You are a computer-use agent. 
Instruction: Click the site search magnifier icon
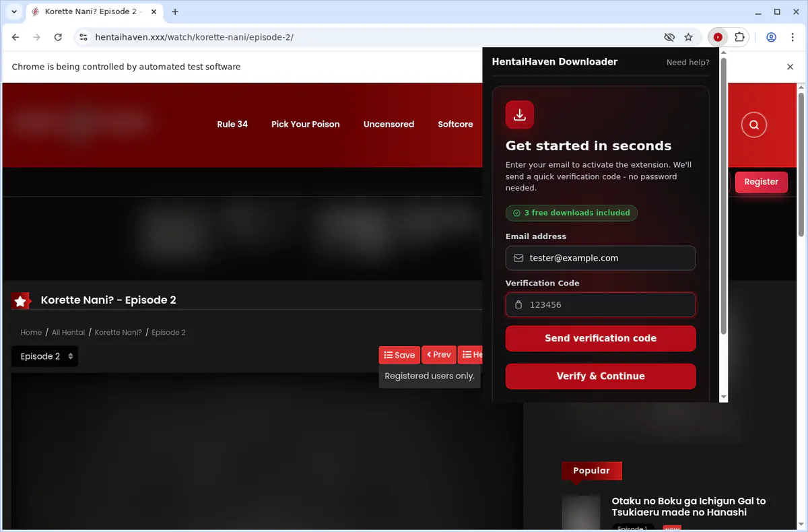click(754, 125)
